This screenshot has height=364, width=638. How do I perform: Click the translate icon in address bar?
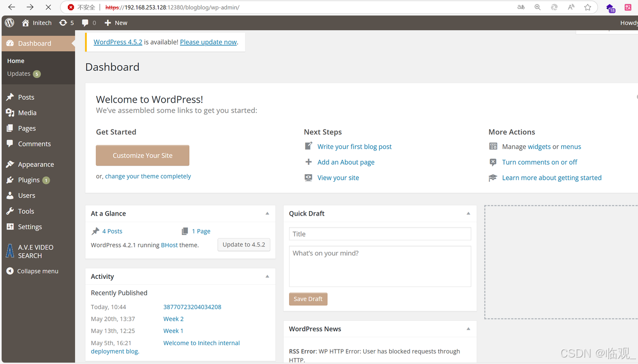[521, 7]
